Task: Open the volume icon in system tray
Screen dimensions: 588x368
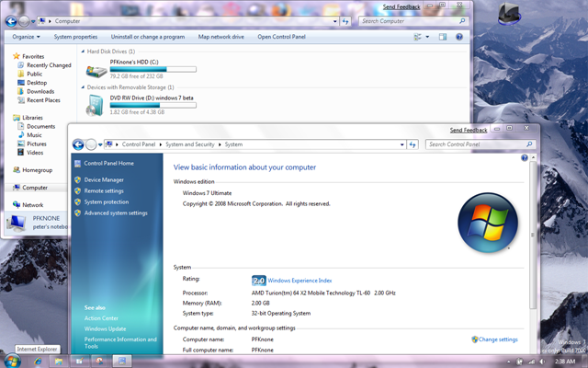Action: coord(541,362)
